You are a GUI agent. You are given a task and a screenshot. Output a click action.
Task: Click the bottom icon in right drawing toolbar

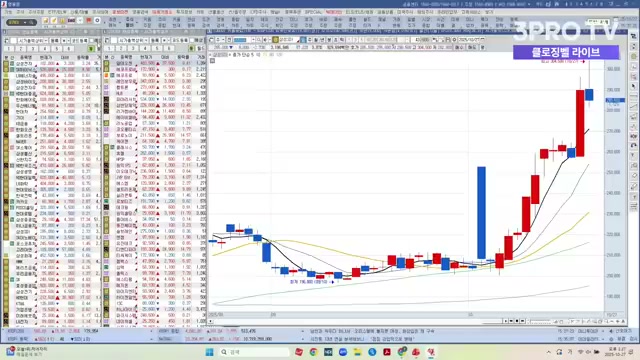pos(633,207)
